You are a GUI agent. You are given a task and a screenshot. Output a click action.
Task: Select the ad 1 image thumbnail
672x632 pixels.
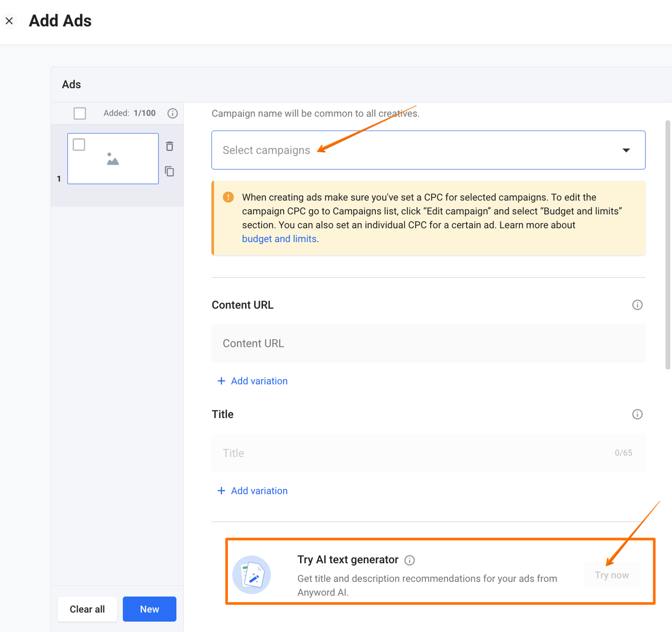113,158
